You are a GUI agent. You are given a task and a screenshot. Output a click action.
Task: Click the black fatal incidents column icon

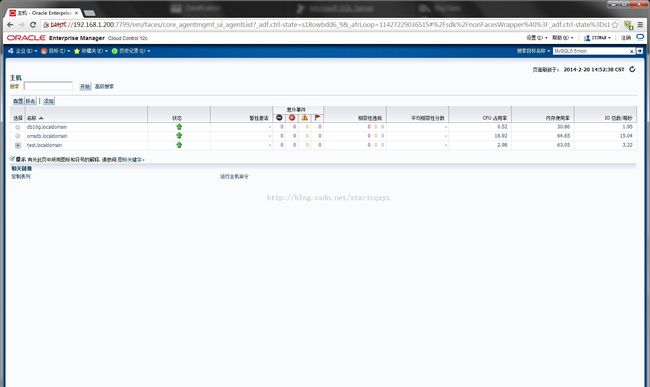point(279,118)
